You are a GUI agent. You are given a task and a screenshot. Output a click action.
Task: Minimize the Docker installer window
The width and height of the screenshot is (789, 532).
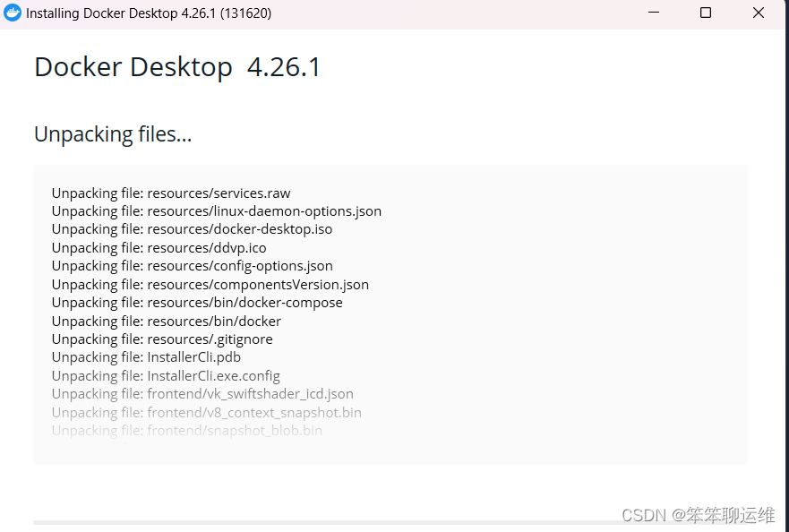653,13
